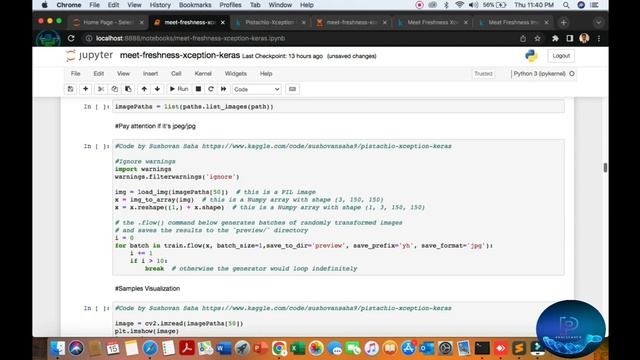This screenshot has height=360, width=640.
Task: Launch Excel from the Dock
Action: (298, 348)
